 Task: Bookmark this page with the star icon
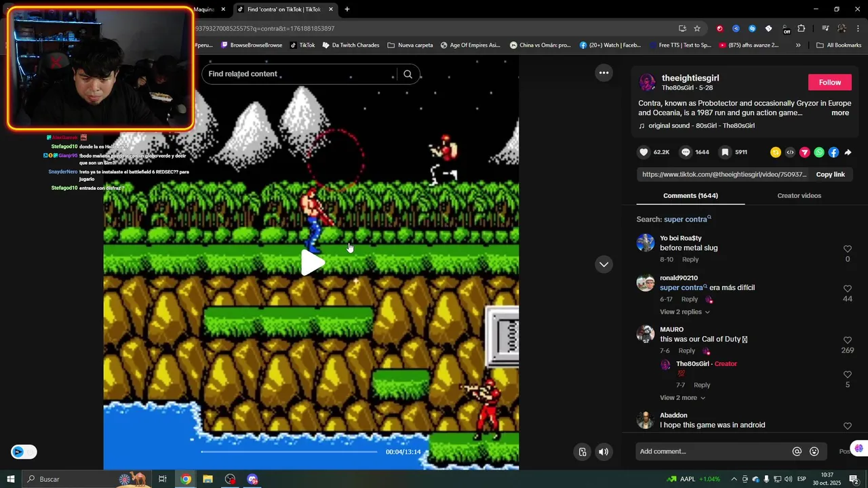(x=697, y=28)
